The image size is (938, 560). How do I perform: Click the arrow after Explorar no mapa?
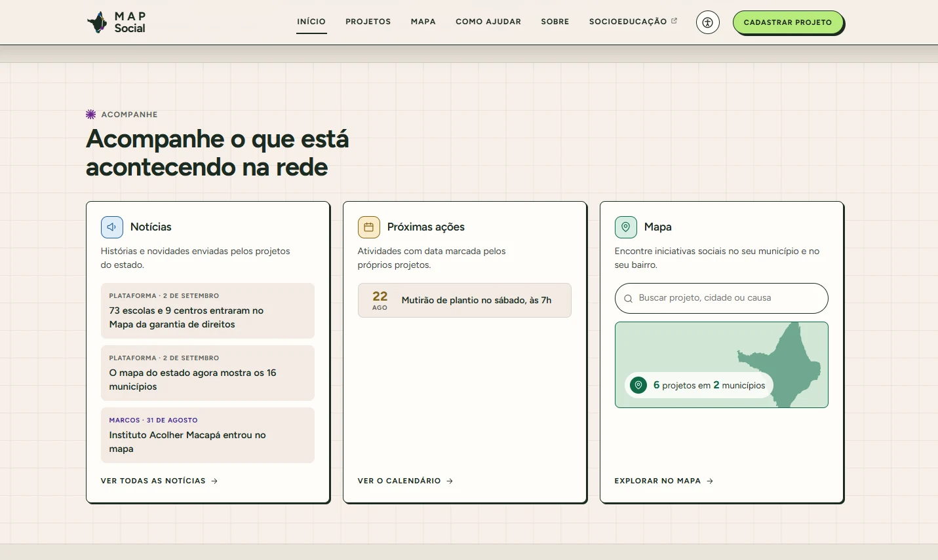tap(710, 481)
